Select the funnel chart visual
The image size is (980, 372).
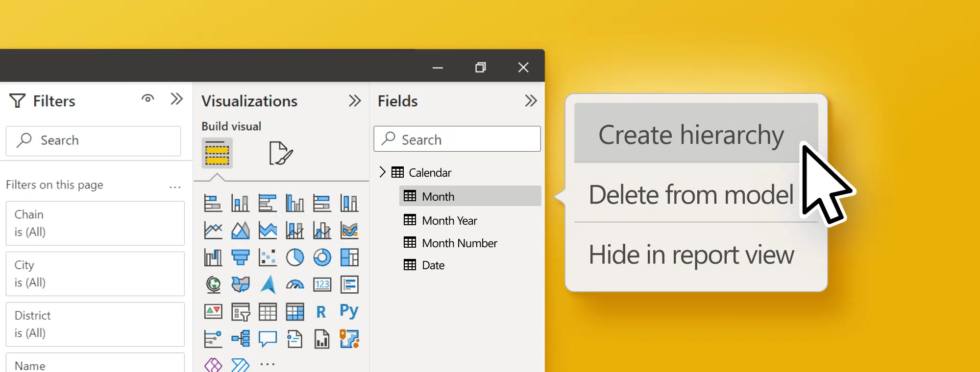[x=241, y=257]
